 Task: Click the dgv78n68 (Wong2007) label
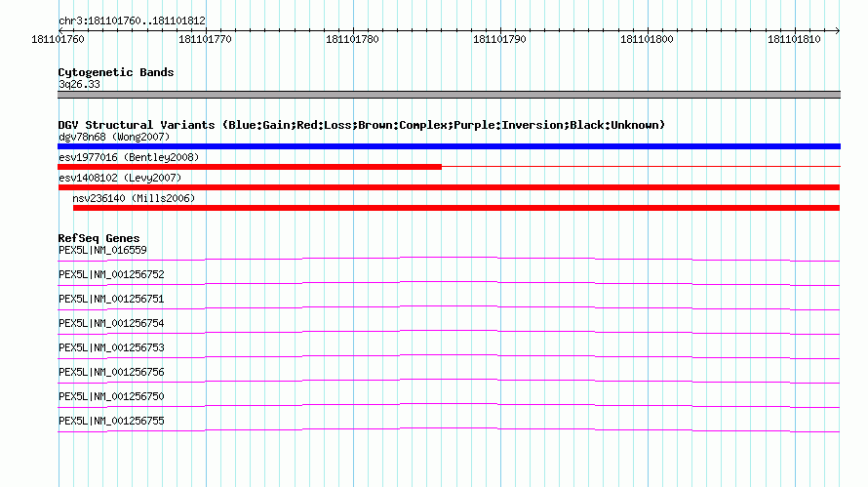[x=114, y=137]
